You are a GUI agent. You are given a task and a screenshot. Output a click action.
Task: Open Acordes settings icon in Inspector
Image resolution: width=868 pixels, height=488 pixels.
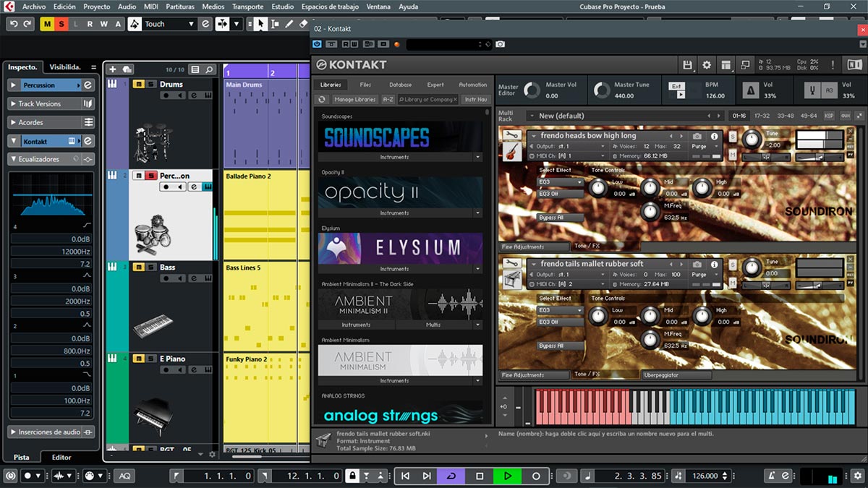point(88,122)
